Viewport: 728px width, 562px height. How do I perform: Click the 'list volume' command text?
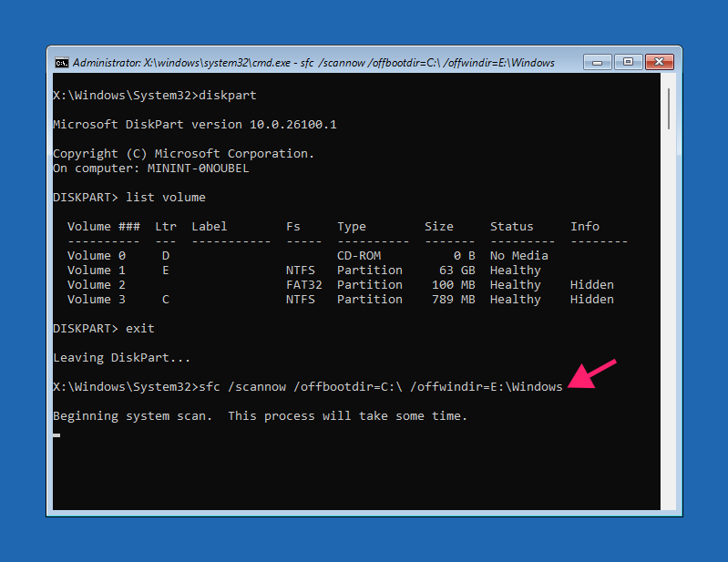[x=166, y=198]
